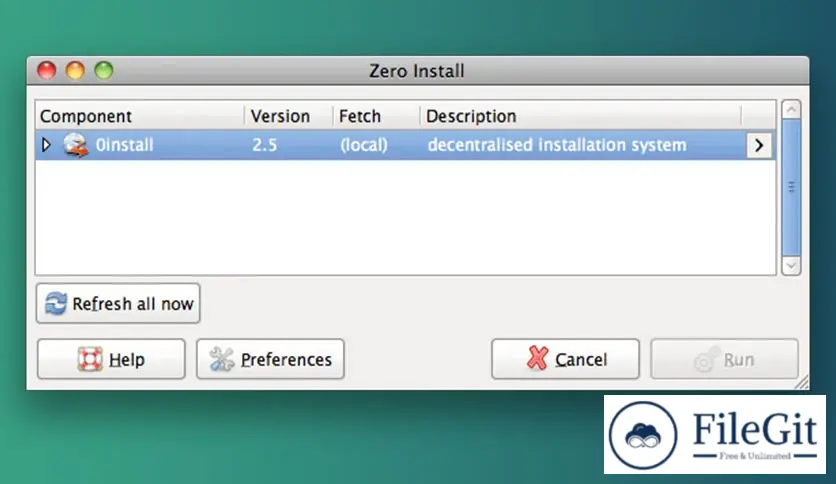
Task: Click the scrollbar down arrow
Action: coord(791,265)
